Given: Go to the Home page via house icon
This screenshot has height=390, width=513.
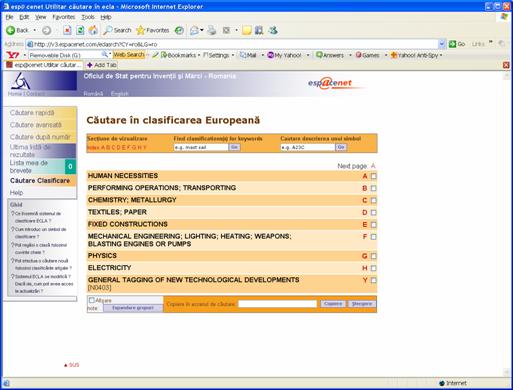Looking at the screenshot, I should (93, 30).
